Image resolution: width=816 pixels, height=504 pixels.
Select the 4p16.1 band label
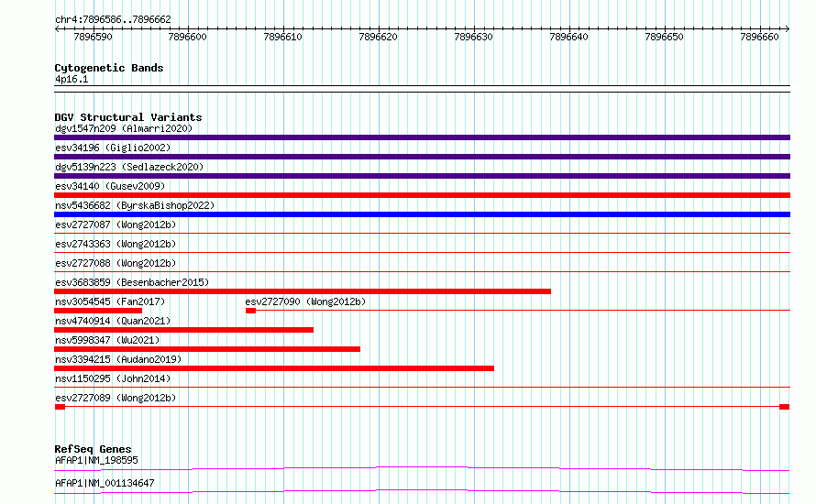click(x=72, y=79)
